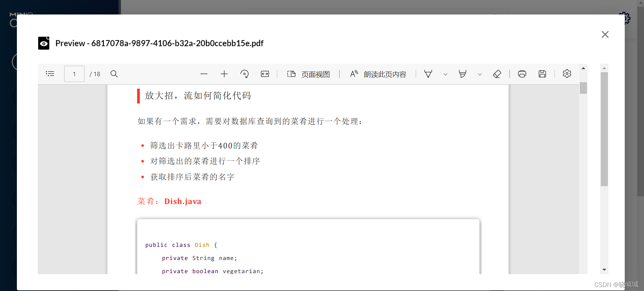644x291 pixels.
Task: Fit page to width
Action: (x=265, y=74)
